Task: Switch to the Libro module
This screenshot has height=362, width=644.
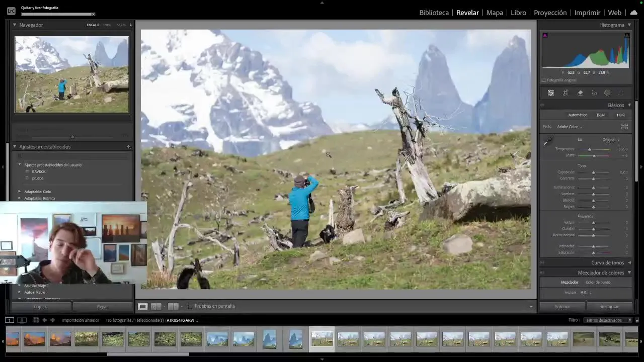Action: click(518, 13)
